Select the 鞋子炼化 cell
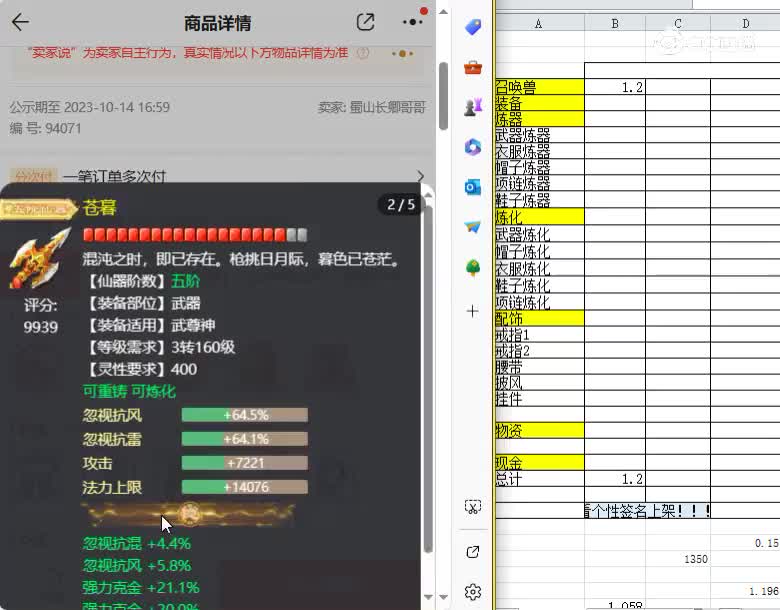 pyautogui.click(x=539, y=285)
